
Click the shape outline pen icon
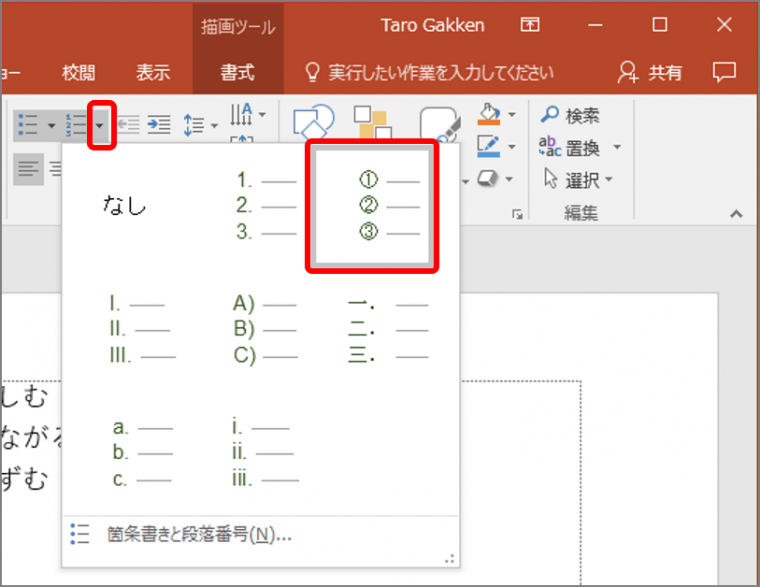click(489, 146)
